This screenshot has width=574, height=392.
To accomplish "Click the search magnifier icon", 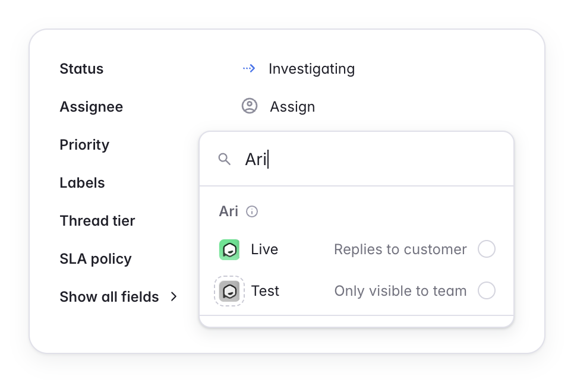I will [x=225, y=159].
